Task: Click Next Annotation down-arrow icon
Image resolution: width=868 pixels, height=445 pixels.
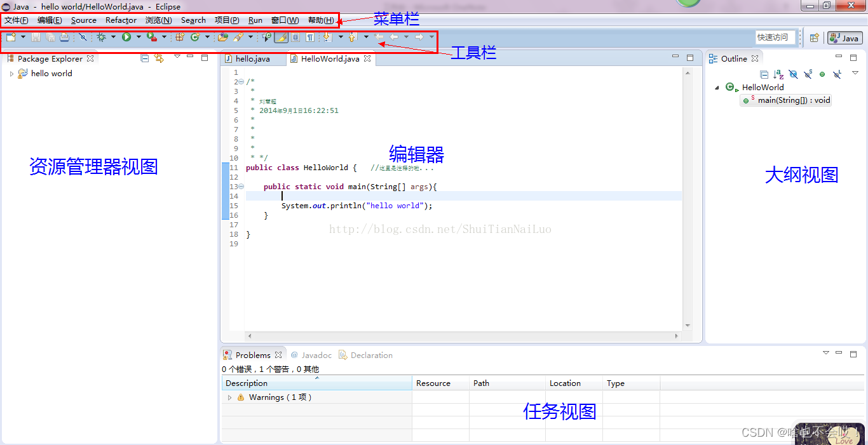Action: pos(327,37)
